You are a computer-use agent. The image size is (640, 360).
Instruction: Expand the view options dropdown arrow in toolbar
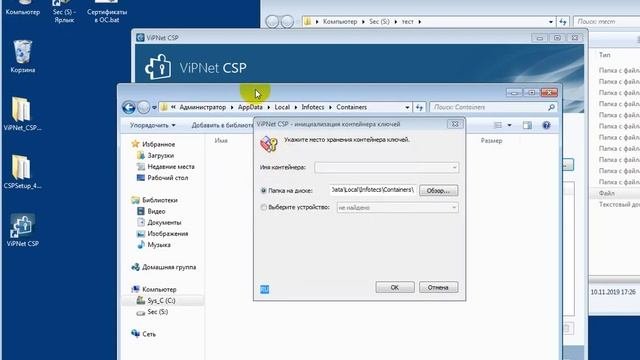pos(509,125)
